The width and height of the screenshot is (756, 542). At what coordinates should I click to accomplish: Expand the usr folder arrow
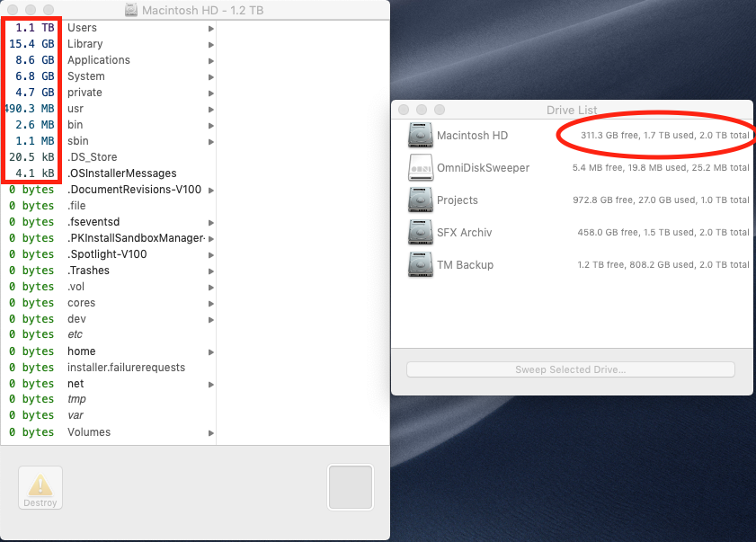(210, 110)
